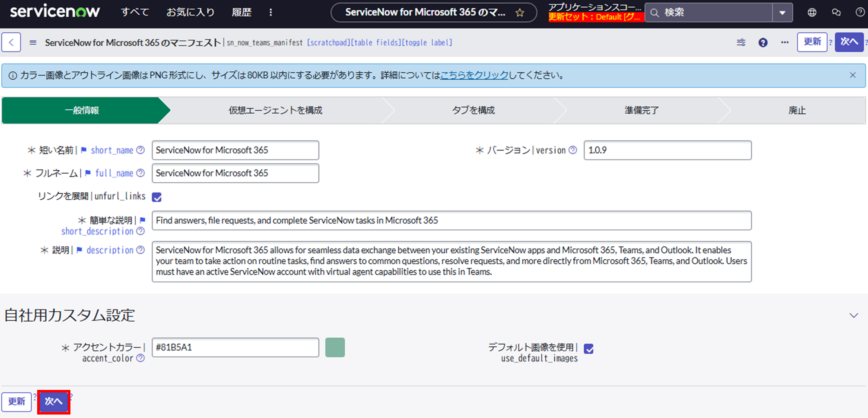
Task: Select the 準備完了 stage tab
Action: tap(642, 110)
